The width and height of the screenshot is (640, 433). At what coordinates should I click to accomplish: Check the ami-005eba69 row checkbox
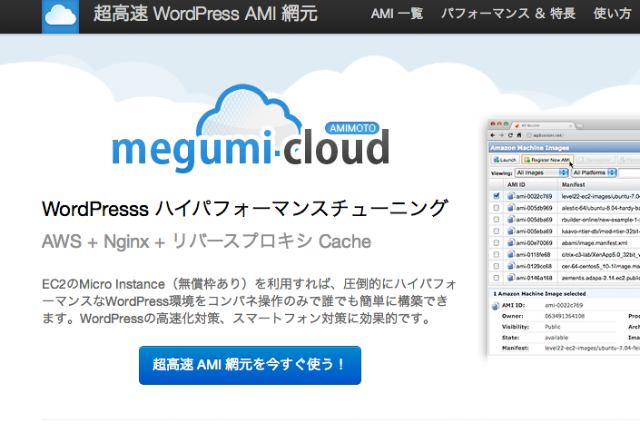coord(496,231)
